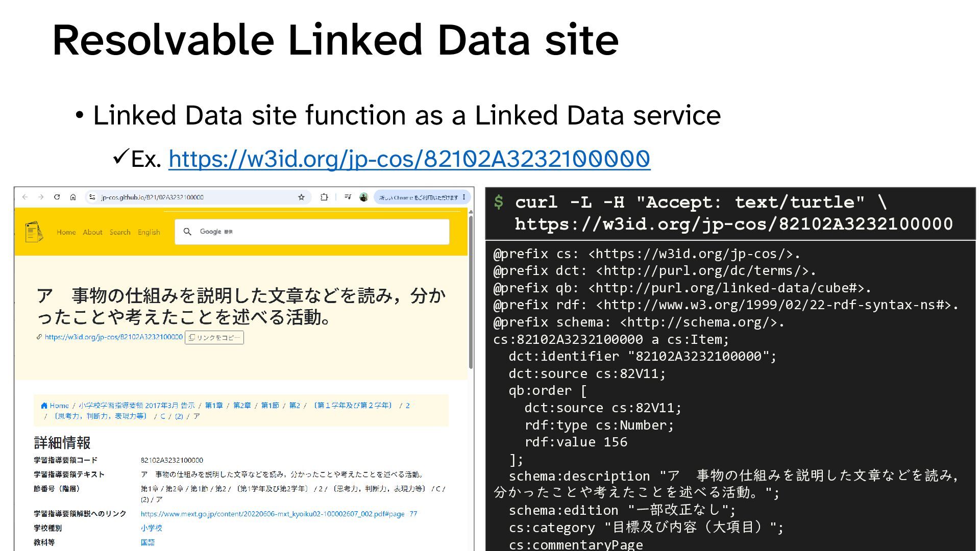Image resolution: width=980 pixels, height=551 pixels.
Task: Click the webpage vertical scrollbar
Action: pos(471,291)
